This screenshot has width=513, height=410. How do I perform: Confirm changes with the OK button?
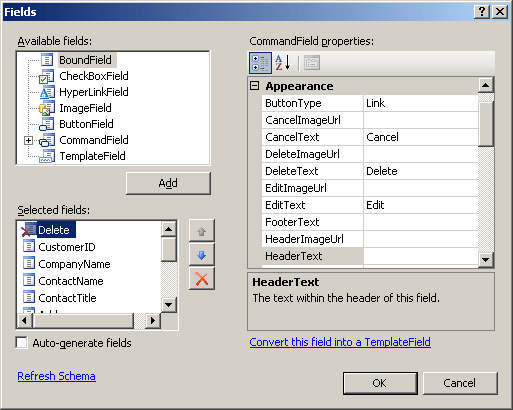point(380,383)
